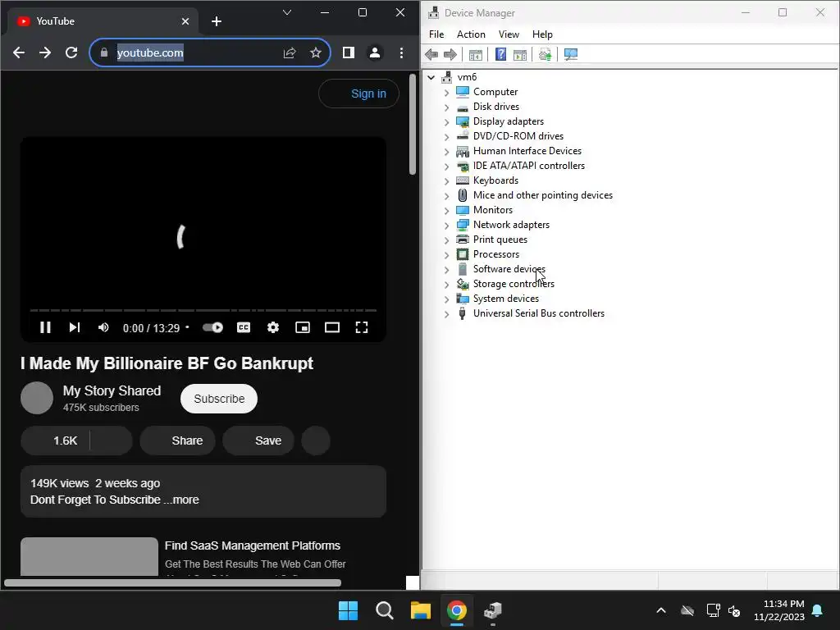Close the YouTube tab
Viewport: 840px width, 630px height.
(185, 21)
